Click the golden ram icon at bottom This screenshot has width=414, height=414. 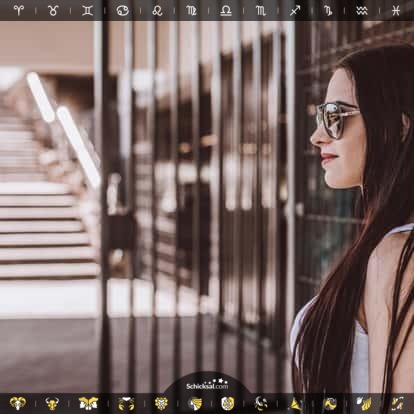[18, 403]
